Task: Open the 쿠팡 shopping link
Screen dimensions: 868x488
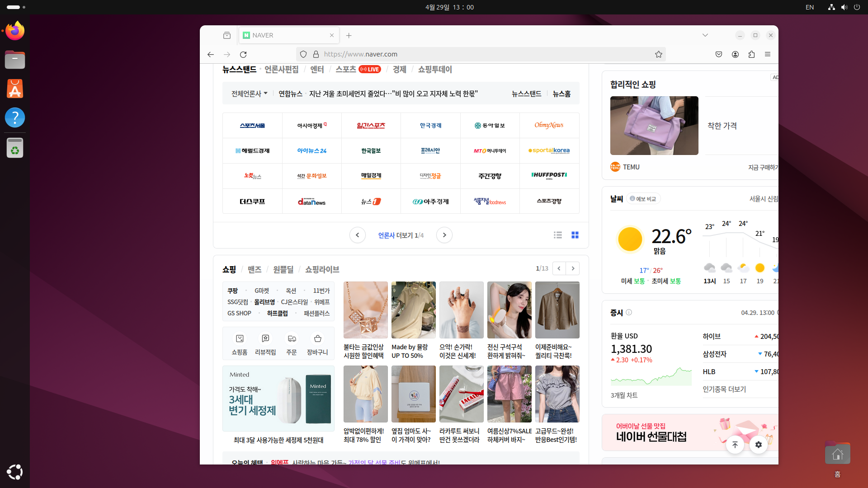Action: point(232,291)
